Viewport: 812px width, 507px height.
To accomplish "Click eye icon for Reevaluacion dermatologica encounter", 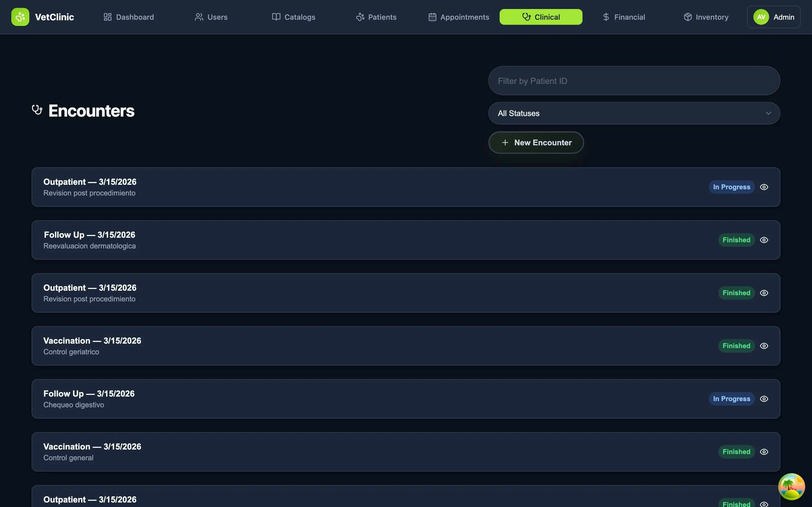I will 764,240.
